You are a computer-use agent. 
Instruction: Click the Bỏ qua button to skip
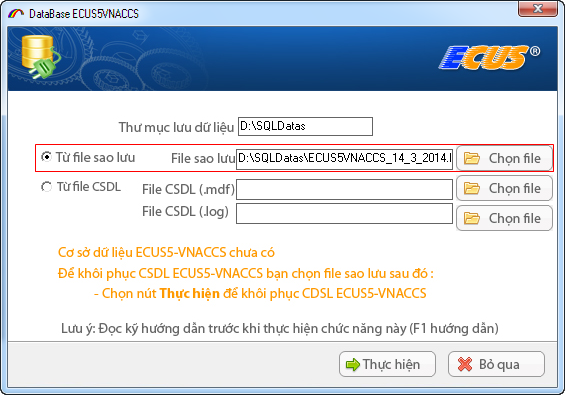click(x=496, y=364)
